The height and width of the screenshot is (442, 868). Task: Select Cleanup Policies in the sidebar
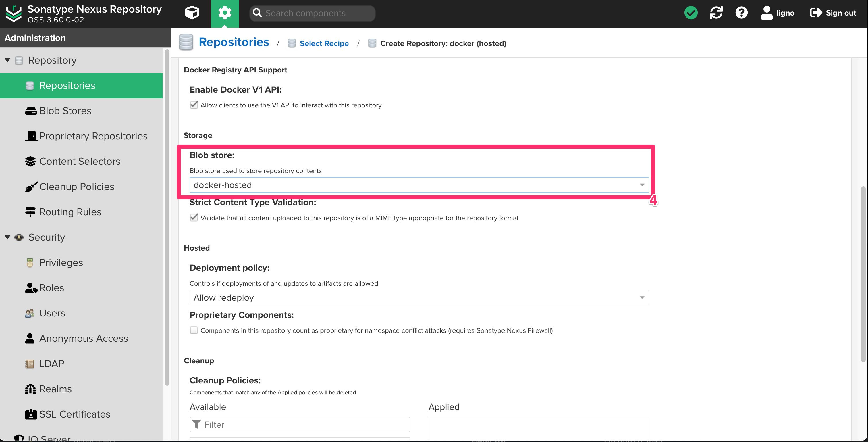[x=76, y=187]
